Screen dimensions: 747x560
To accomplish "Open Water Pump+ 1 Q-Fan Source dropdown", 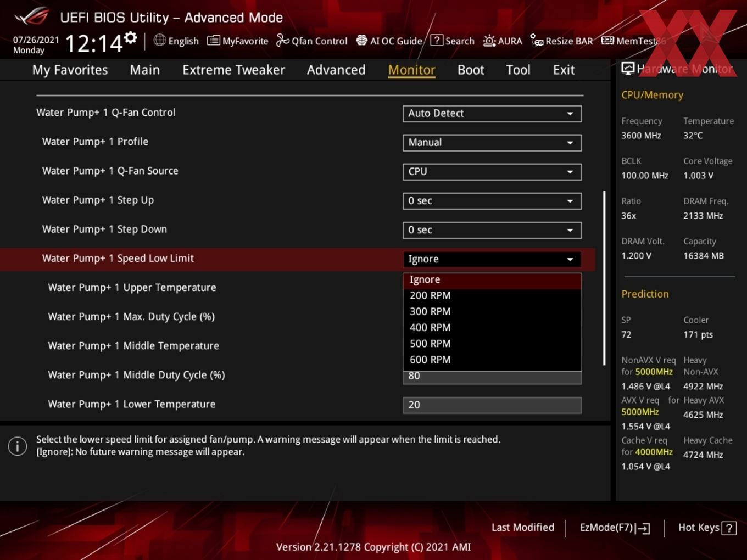I will [492, 171].
